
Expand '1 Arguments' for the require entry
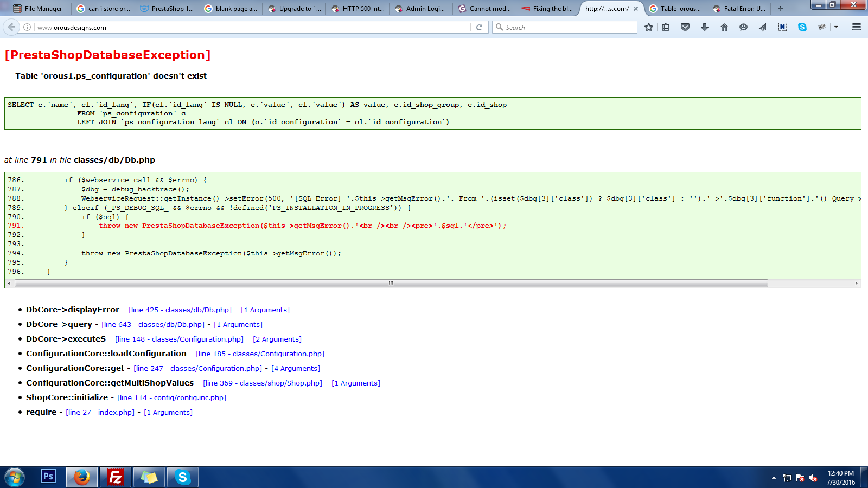[168, 413]
